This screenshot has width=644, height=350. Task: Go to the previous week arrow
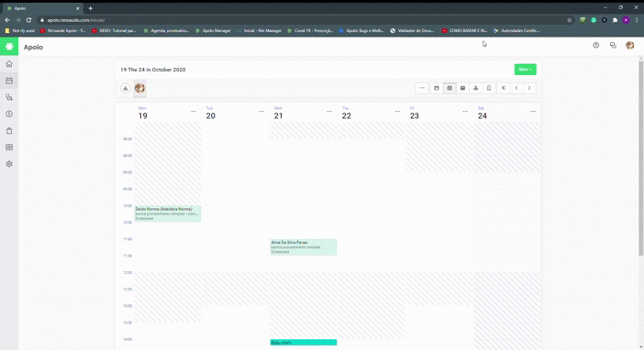click(x=516, y=88)
